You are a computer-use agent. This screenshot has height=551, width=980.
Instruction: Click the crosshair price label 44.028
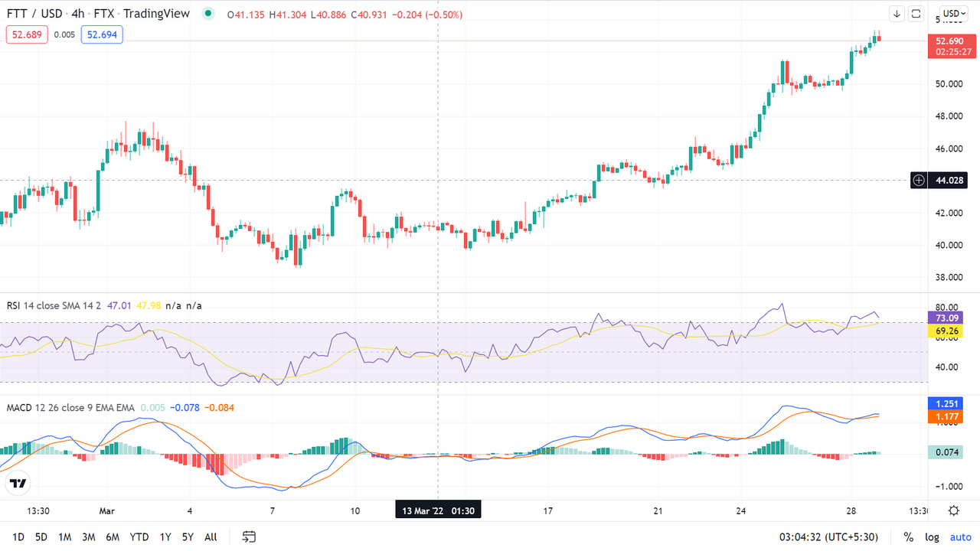949,181
